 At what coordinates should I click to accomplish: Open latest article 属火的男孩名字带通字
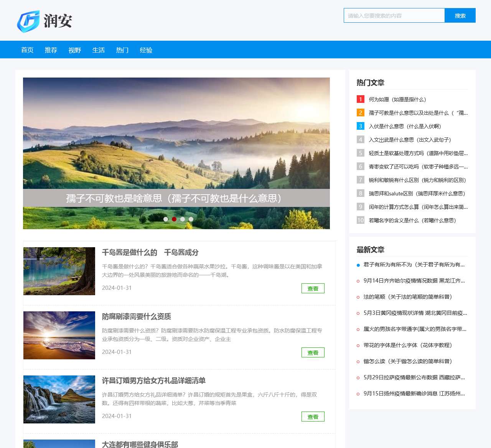click(415, 329)
